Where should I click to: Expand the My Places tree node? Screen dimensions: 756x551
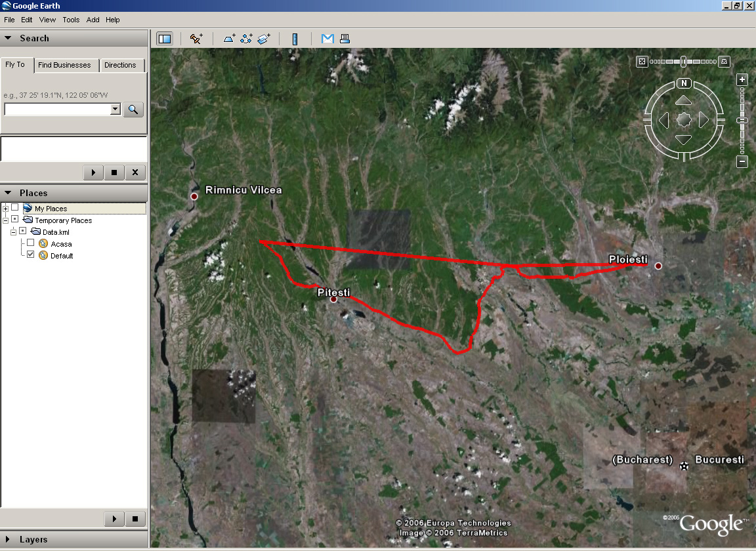pos(5,209)
